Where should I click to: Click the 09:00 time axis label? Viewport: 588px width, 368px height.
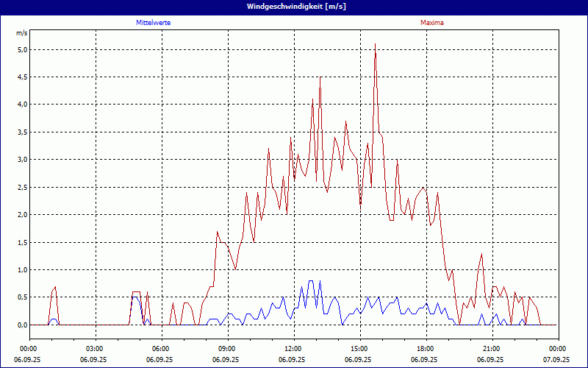(x=226, y=348)
